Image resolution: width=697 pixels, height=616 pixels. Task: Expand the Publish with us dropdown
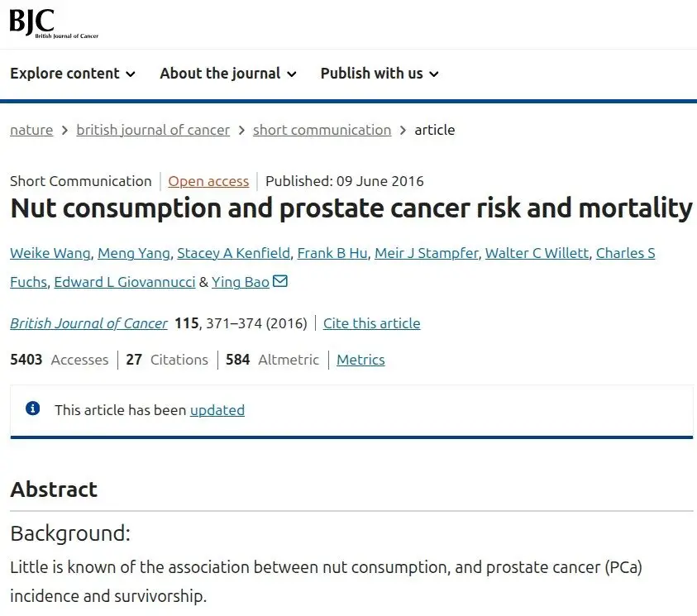[380, 74]
